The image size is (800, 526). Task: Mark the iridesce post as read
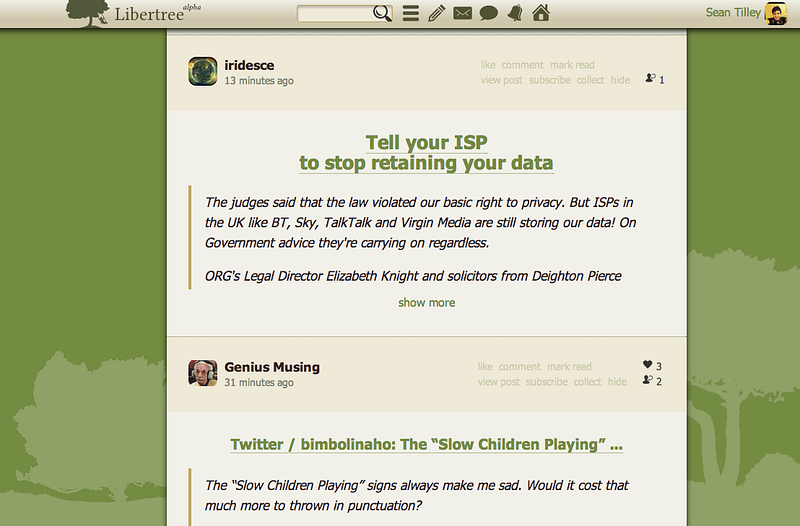pos(572,65)
